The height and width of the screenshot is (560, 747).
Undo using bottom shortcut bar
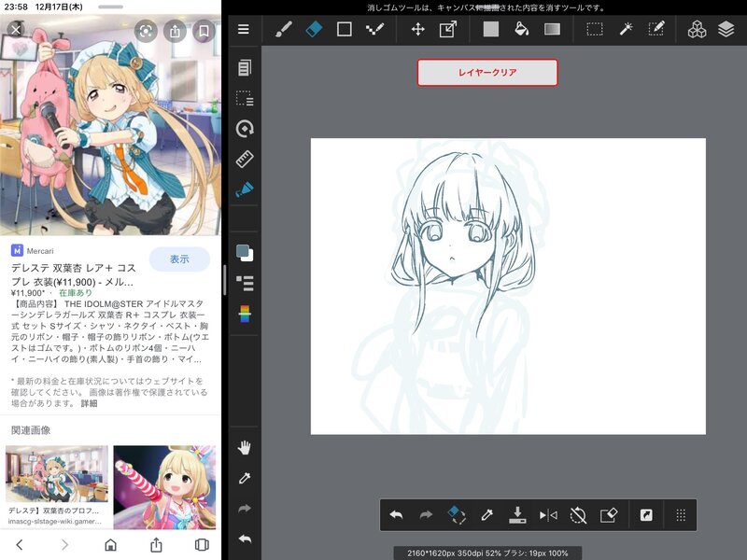[x=396, y=515]
